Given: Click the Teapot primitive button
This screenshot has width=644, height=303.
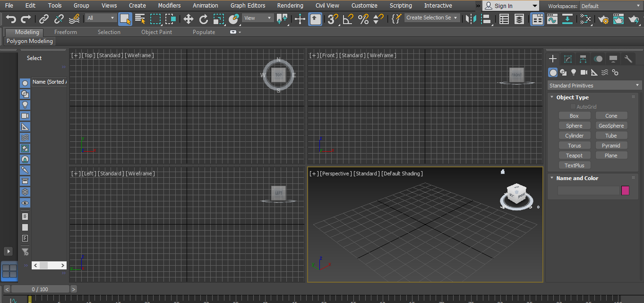Looking at the screenshot, I should tap(574, 156).
